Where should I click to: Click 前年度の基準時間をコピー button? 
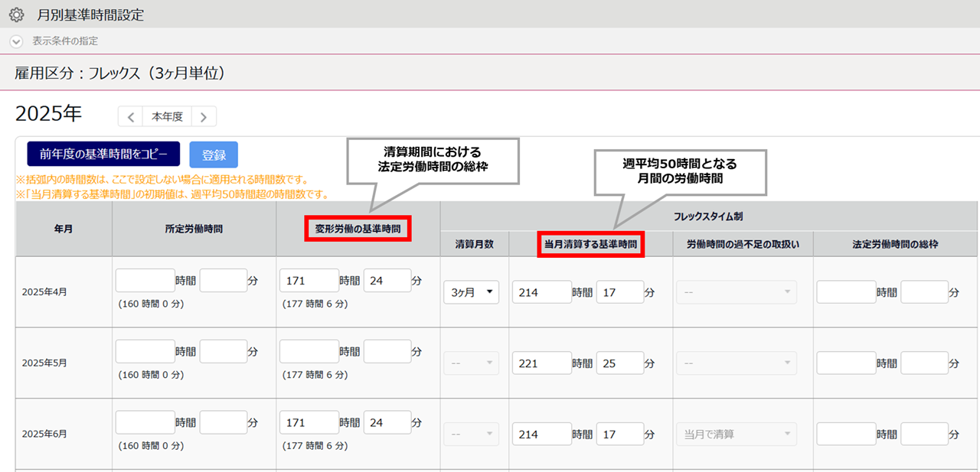click(103, 154)
